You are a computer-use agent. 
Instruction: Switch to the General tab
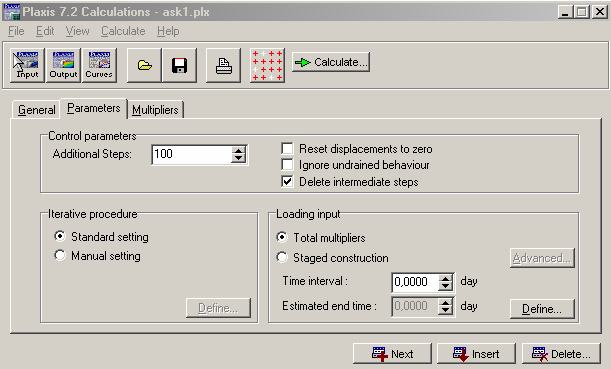[x=37, y=109]
